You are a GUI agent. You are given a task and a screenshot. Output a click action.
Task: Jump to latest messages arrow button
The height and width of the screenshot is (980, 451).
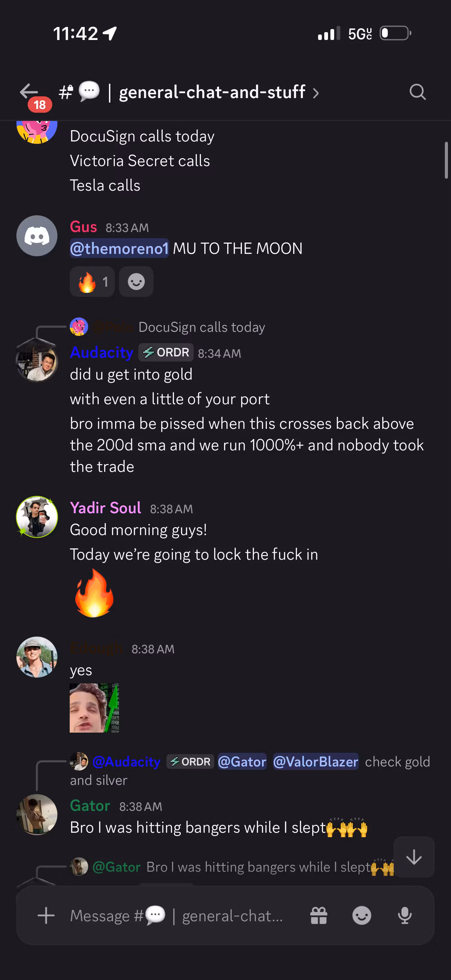click(x=414, y=858)
